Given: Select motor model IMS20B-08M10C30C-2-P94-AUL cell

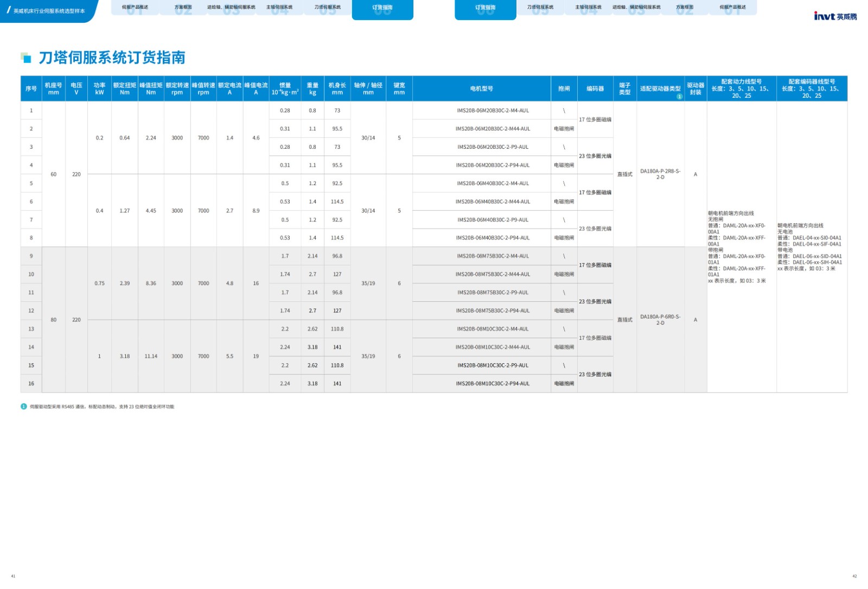Looking at the screenshot, I should click(493, 384).
